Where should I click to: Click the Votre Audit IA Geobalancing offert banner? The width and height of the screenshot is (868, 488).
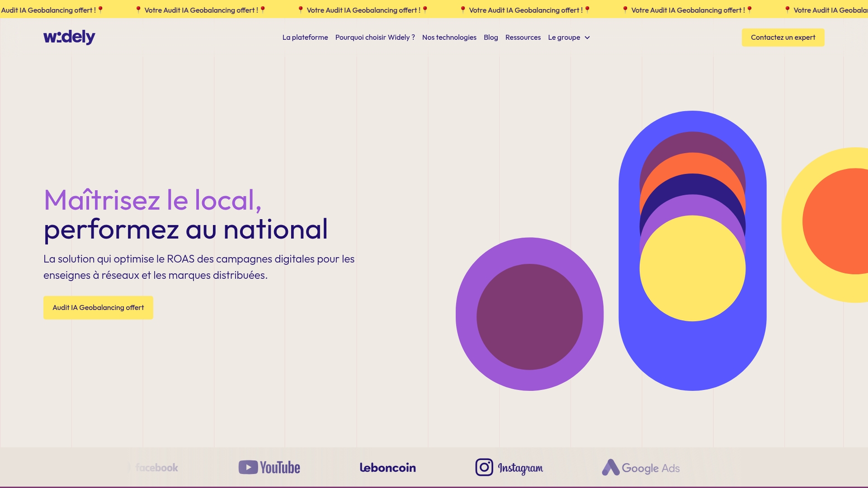coord(363,9)
